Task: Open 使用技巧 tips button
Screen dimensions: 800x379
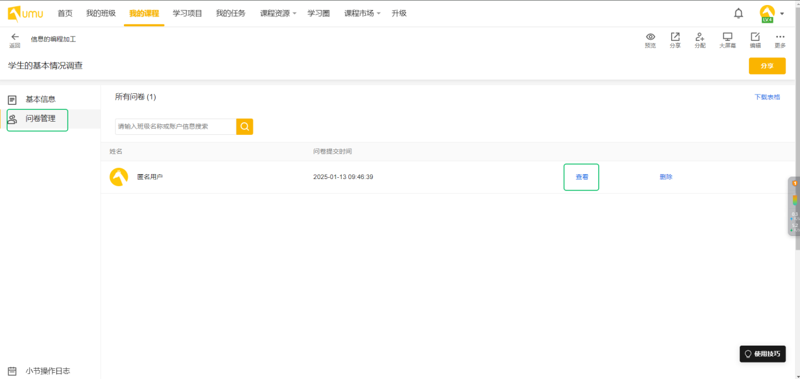Action: pos(763,354)
